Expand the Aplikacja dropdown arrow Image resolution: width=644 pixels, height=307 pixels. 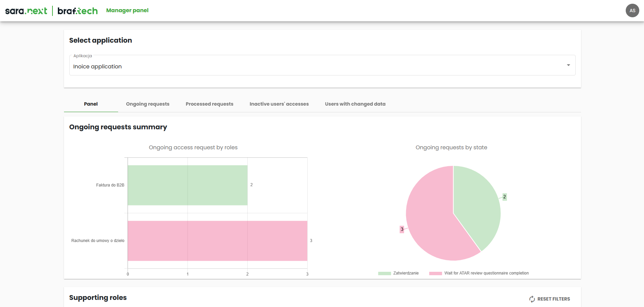tap(568, 65)
